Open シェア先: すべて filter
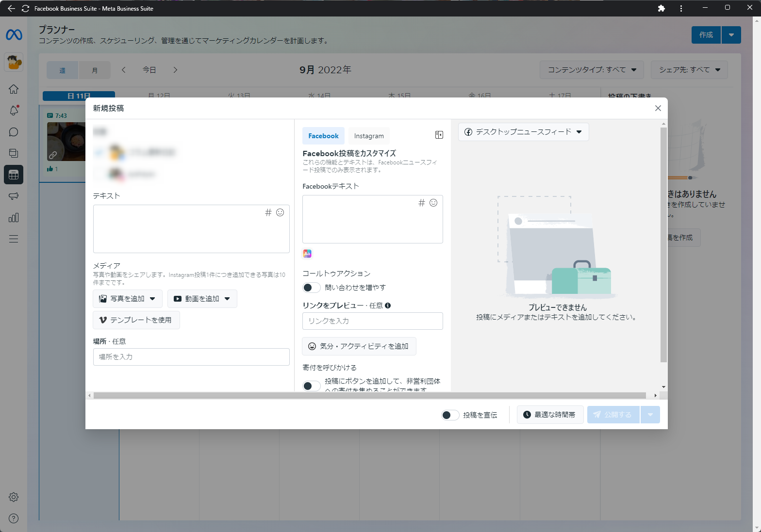The image size is (761, 532). pos(689,70)
